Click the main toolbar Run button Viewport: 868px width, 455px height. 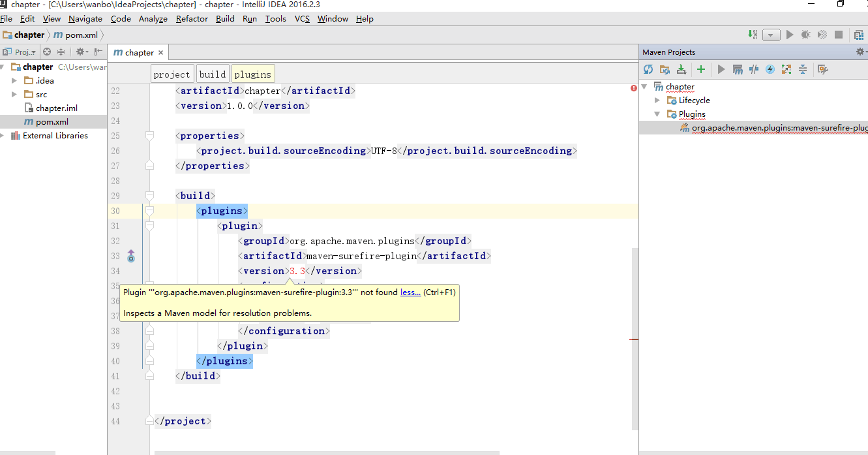(790, 35)
